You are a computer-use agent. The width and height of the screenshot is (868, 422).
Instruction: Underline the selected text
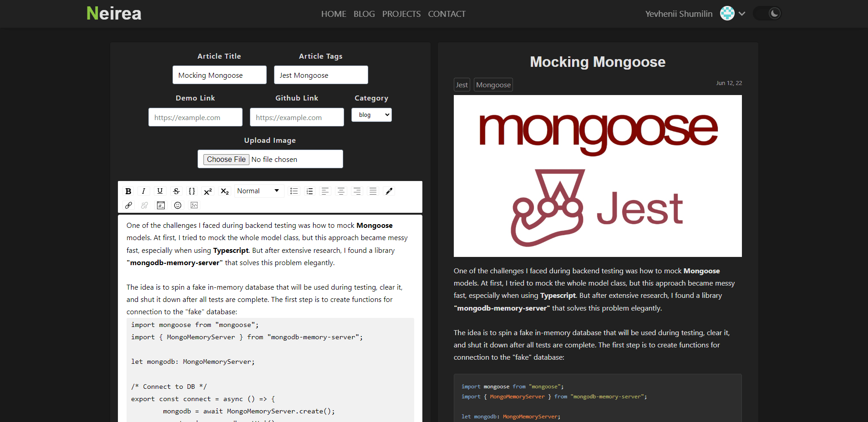coord(160,191)
